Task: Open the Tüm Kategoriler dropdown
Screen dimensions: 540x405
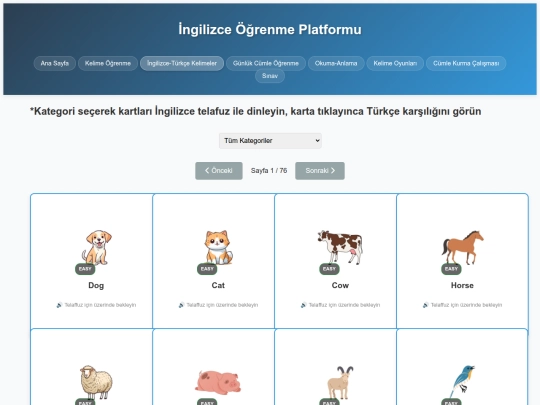Action: 270,141
